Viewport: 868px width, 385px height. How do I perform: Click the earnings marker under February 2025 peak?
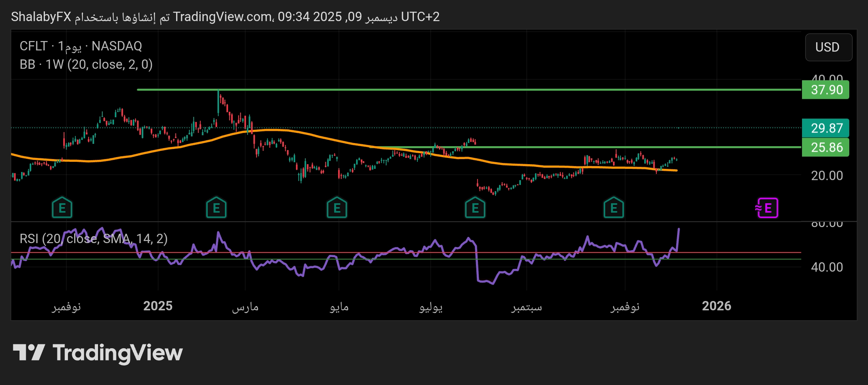coord(216,208)
